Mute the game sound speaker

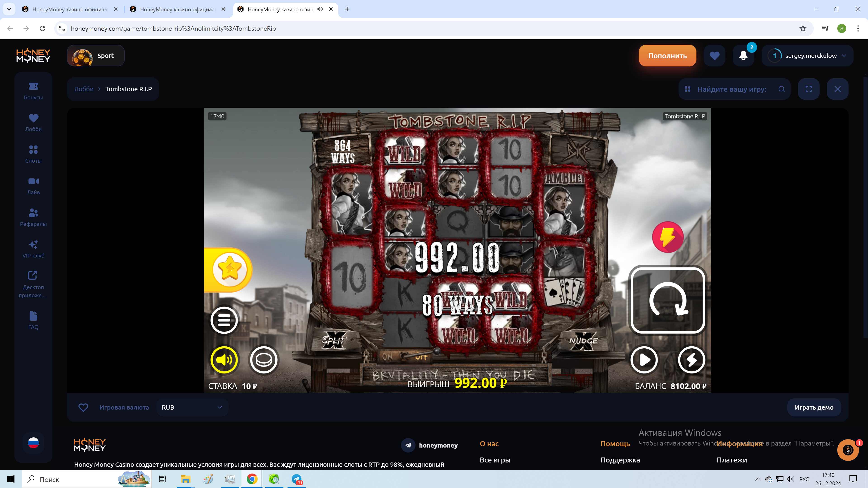pos(224,360)
